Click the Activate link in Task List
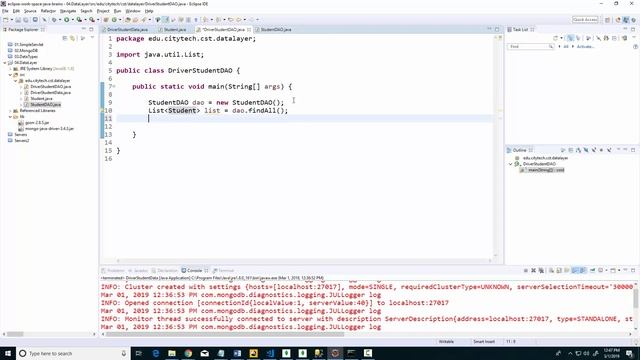Viewport: 640px width, 360px height. click(x=585, y=47)
